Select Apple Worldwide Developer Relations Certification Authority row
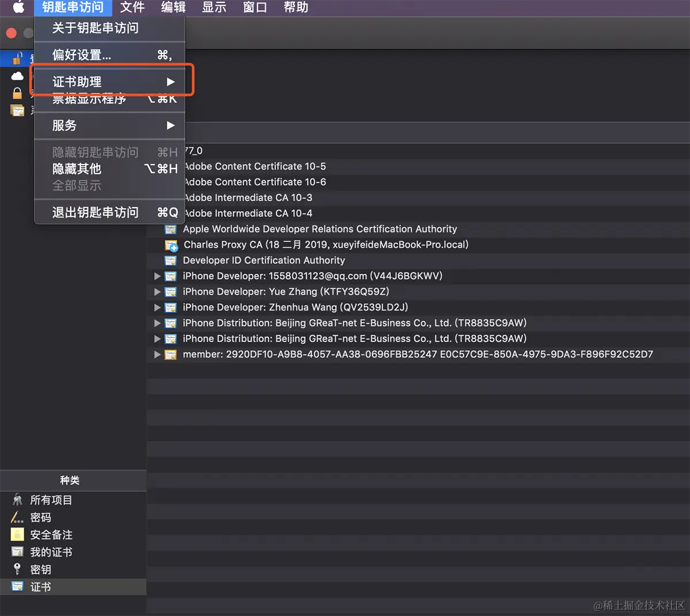Screen dimensions: 690x616 418,229
